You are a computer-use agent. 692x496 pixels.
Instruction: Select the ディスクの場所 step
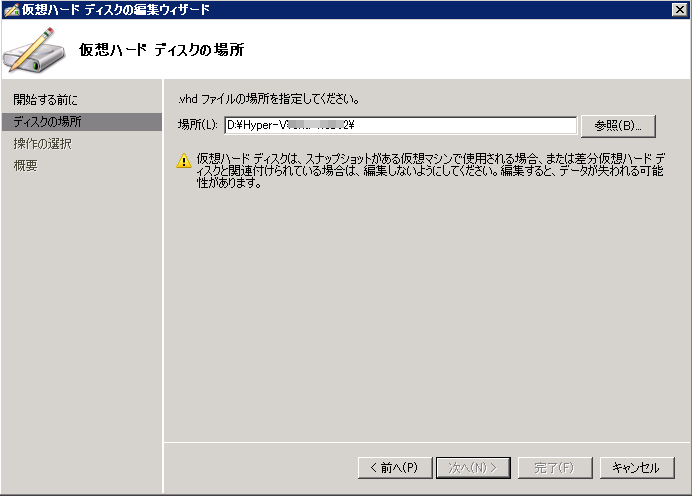(82, 122)
